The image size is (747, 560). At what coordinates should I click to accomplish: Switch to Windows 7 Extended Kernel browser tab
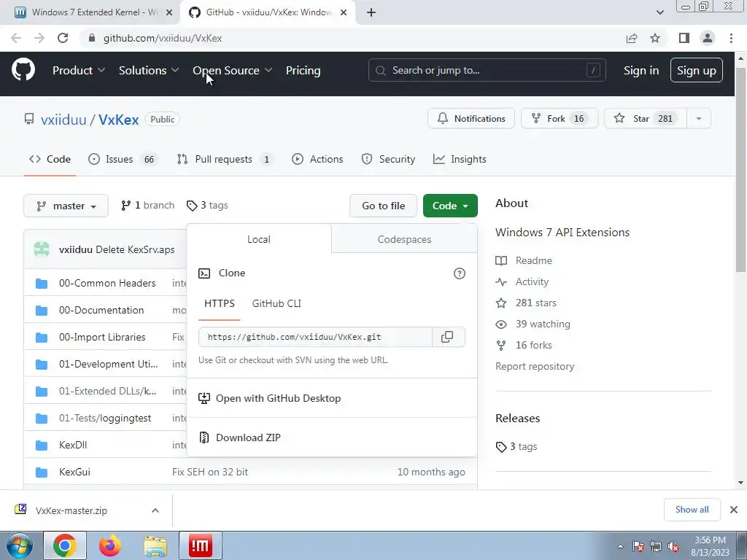pos(90,12)
